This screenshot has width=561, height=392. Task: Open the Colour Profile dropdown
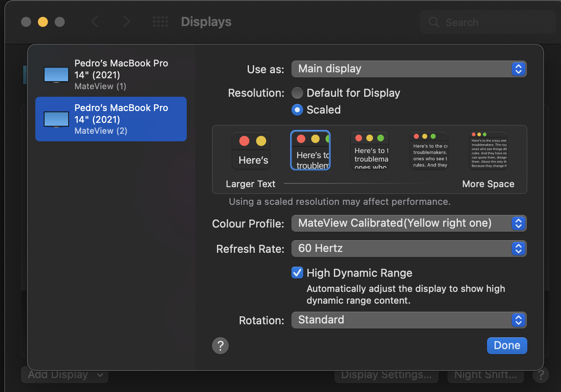click(x=409, y=223)
